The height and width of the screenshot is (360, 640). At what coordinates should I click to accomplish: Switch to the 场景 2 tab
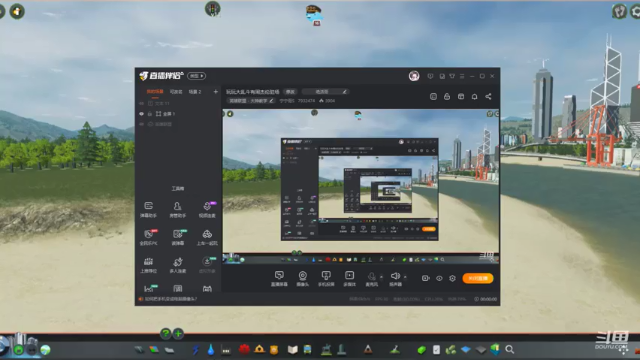click(x=195, y=92)
